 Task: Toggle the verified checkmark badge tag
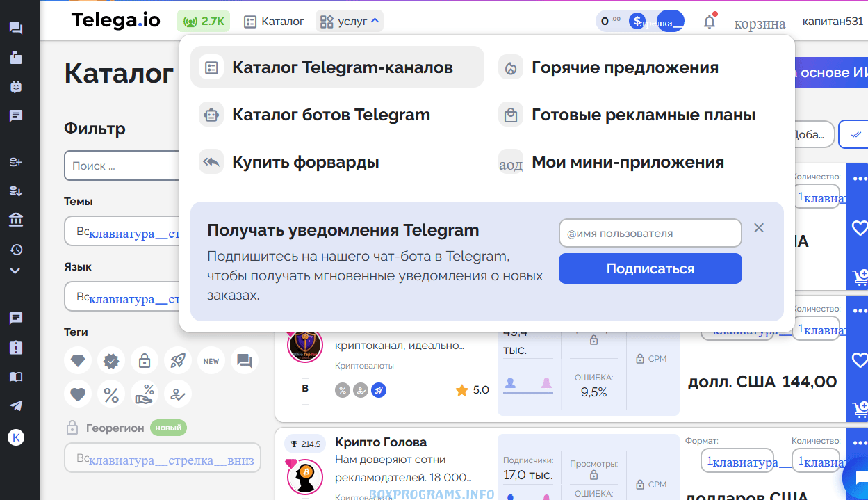111,361
